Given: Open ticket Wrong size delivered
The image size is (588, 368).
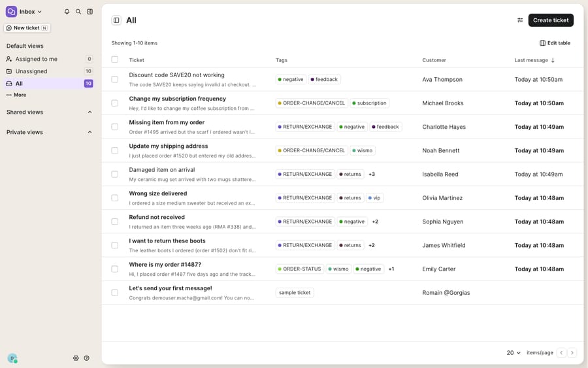Looking at the screenshot, I should click(x=158, y=193).
